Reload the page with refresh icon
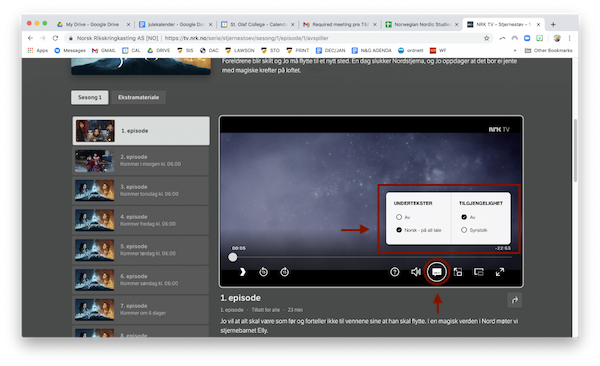 click(x=55, y=38)
